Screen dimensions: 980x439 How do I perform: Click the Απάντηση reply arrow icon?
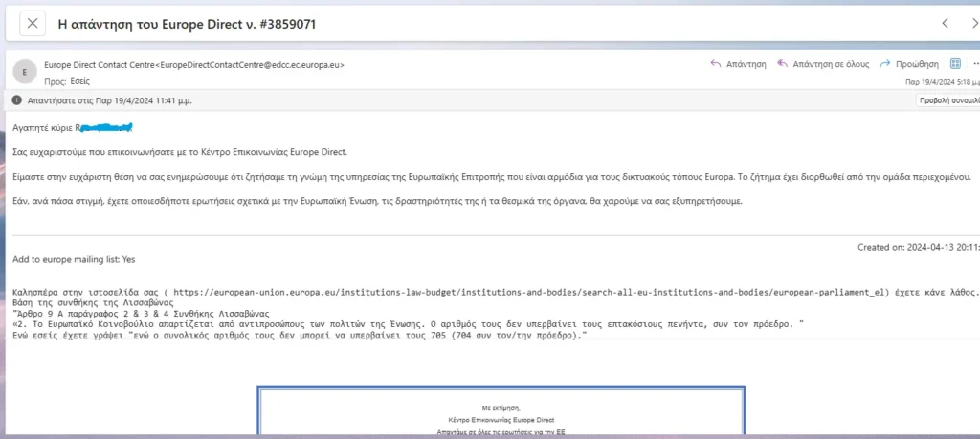pos(716,64)
